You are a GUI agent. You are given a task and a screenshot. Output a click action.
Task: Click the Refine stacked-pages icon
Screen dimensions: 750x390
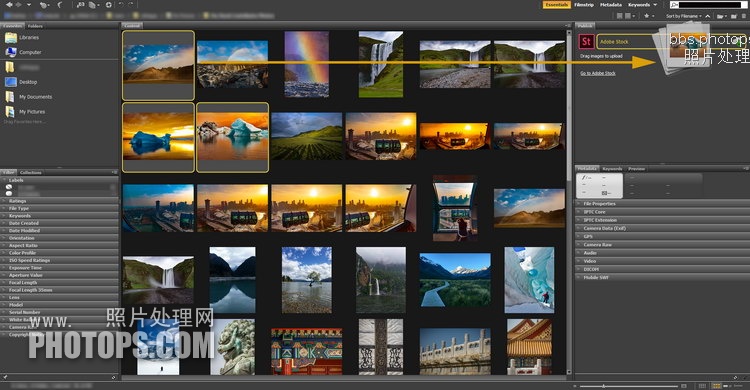94,5
